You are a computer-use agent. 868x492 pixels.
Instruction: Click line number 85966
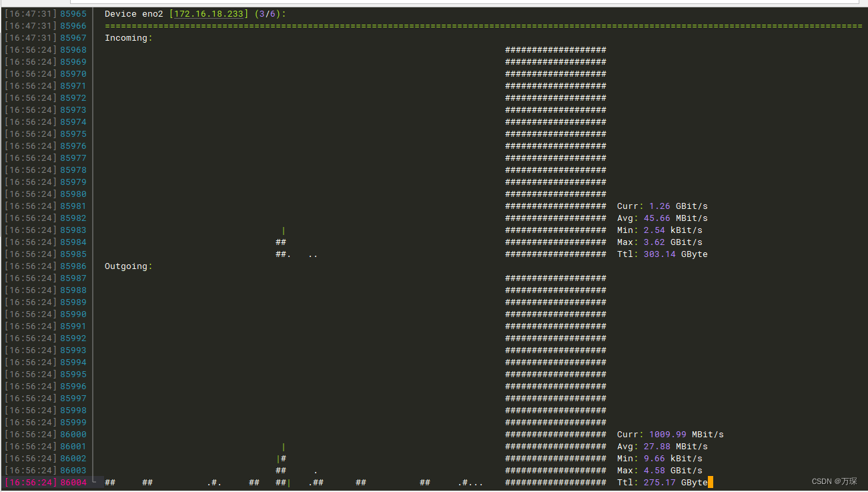(73, 26)
